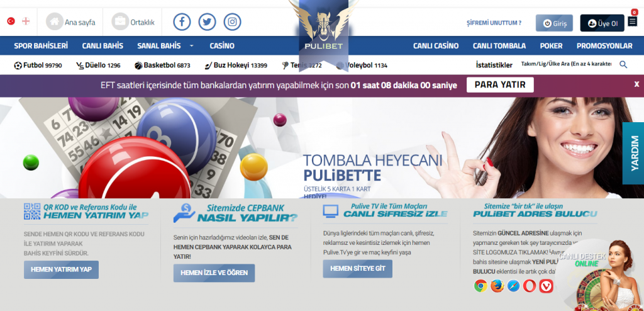The height and width of the screenshot is (311, 644).
Task: Open Spor Bahisleri menu
Action: [41, 46]
